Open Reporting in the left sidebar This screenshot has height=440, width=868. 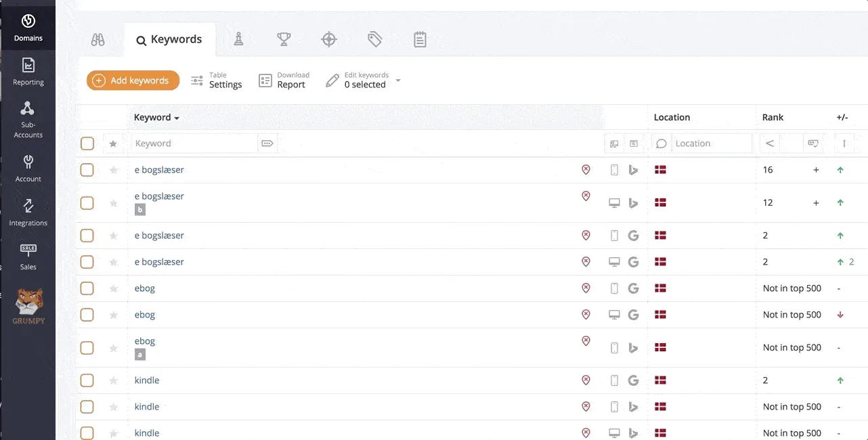[28, 71]
